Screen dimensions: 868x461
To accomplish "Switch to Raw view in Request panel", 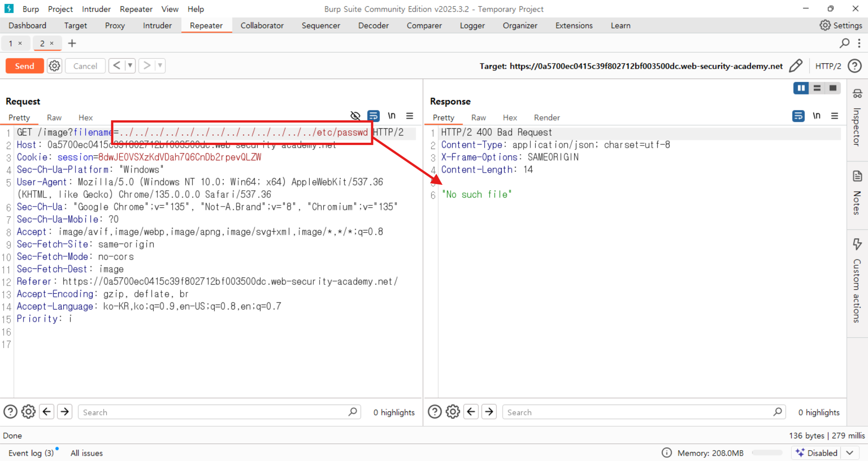I will (x=54, y=118).
